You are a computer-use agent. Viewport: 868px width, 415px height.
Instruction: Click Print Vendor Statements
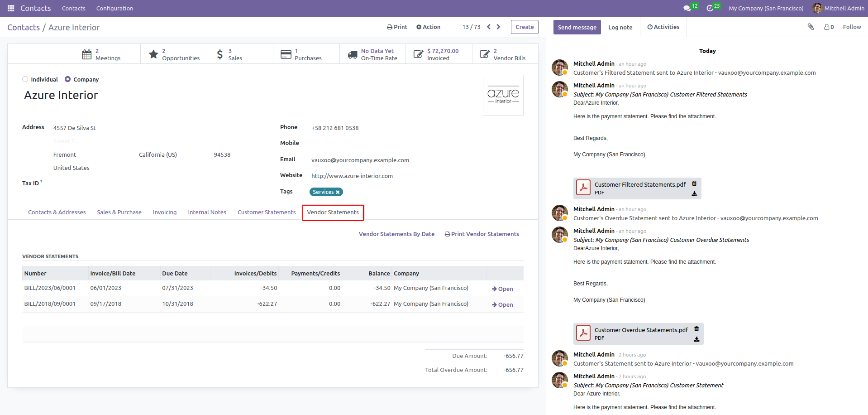click(x=482, y=234)
